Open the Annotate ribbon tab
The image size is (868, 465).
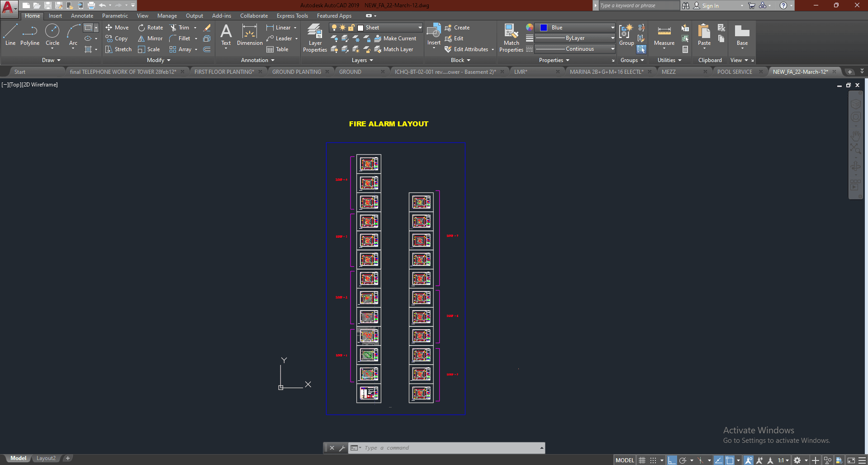pyautogui.click(x=82, y=16)
